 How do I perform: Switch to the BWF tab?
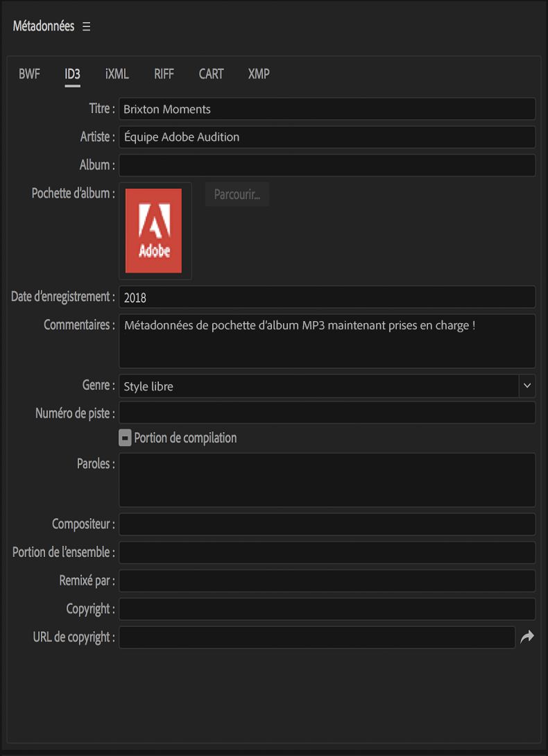click(29, 74)
